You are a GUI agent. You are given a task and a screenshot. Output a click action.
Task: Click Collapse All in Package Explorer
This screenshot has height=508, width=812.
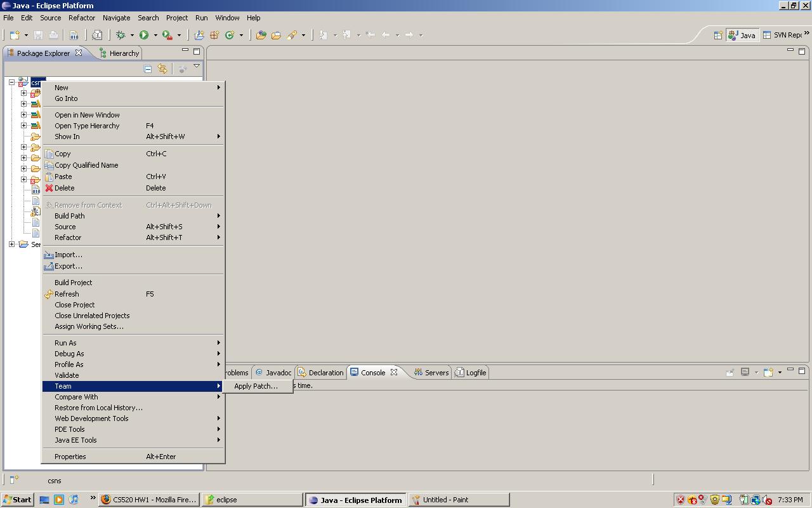148,69
